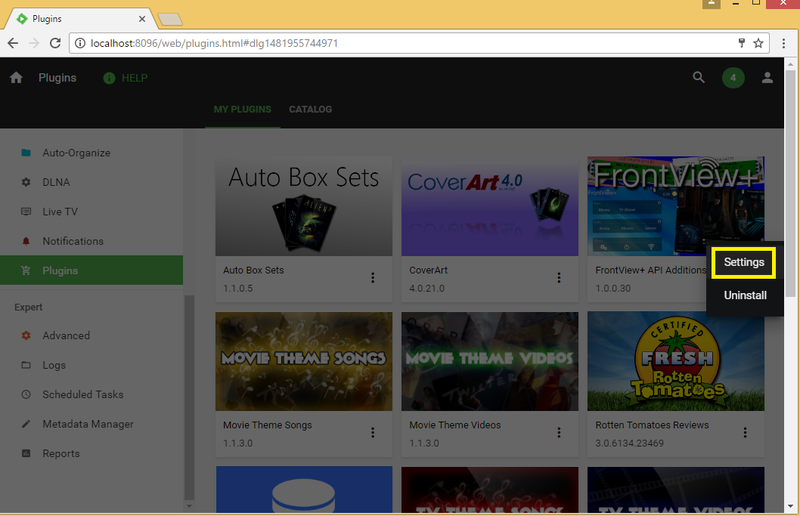
Task: Click the HELP link text
Action: pyautogui.click(x=135, y=78)
